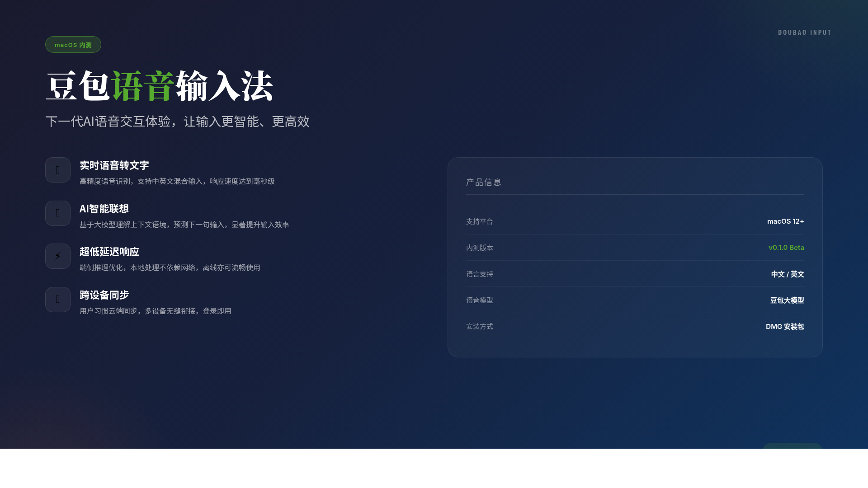Click the 实时语音转文字 feature icon
This screenshot has height=488, width=868.
58,170
